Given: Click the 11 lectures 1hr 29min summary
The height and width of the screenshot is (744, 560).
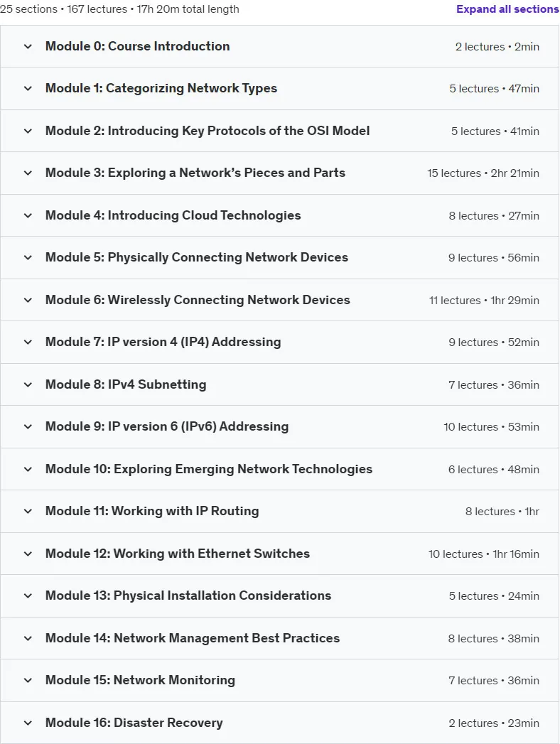Looking at the screenshot, I should [x=483, y=301].
